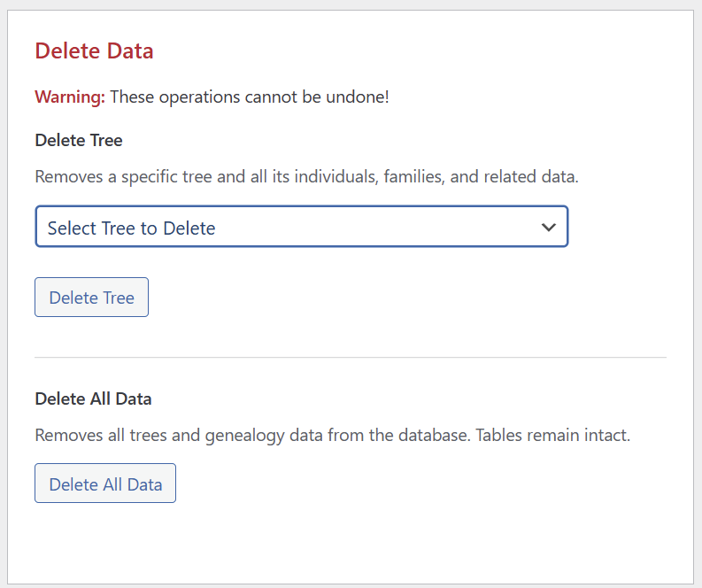Click the red "Delete Data" page heading

click(x=94, y=51)
